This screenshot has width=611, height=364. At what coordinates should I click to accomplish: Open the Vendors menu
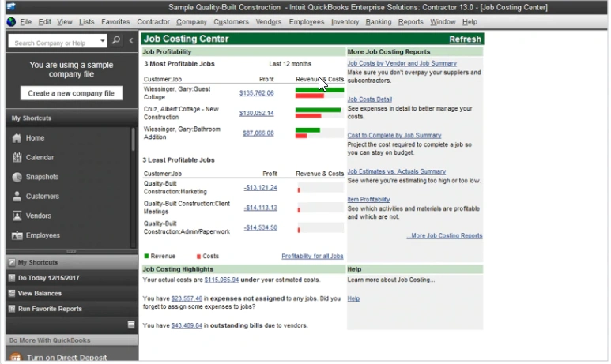(269, 22)
